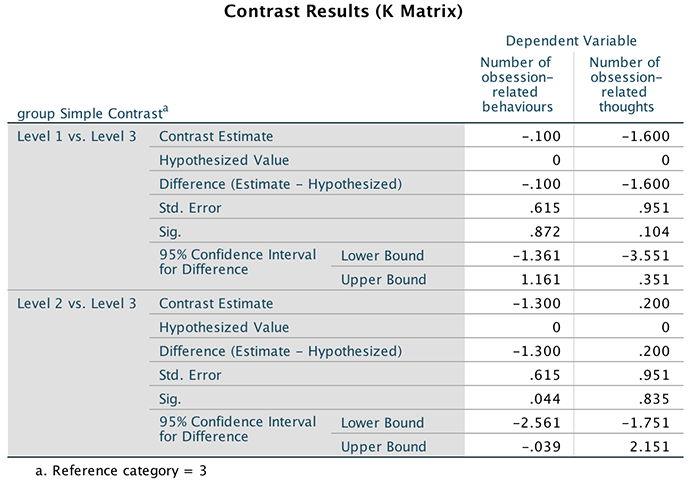
Task: Select the .044 significance value cell
Action: point(546,399)
